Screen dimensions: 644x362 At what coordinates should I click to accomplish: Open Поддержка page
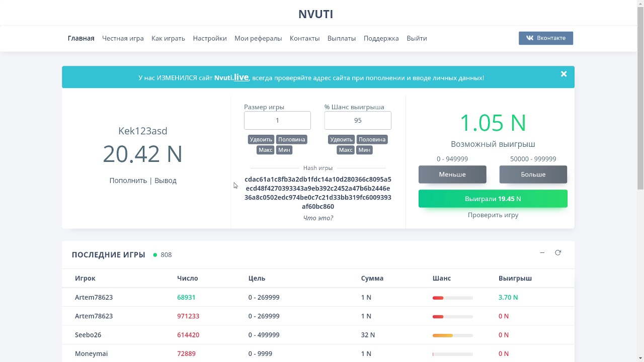click(381, 38)
